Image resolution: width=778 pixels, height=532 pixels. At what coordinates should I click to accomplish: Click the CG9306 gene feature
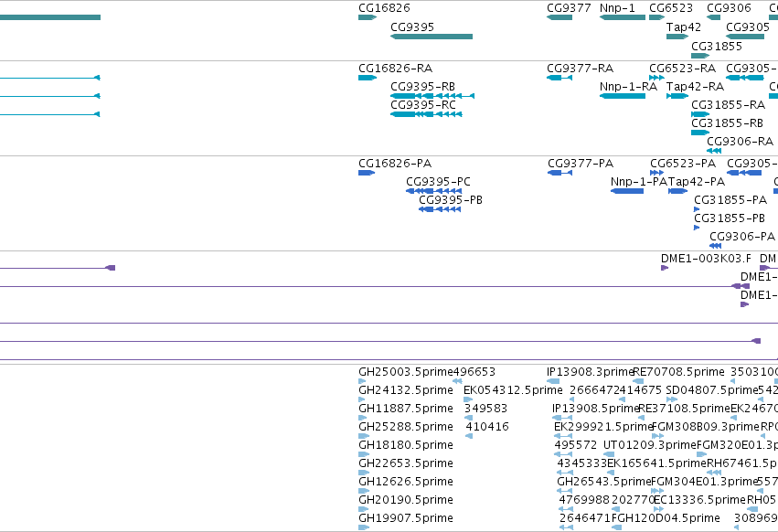(x=713, y=17)
